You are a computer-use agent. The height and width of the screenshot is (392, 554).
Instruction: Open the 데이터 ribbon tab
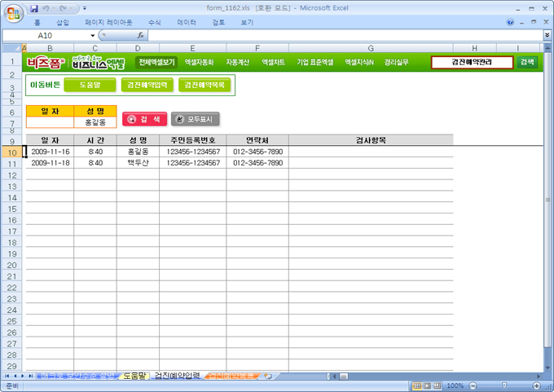(x=186, y=23)
